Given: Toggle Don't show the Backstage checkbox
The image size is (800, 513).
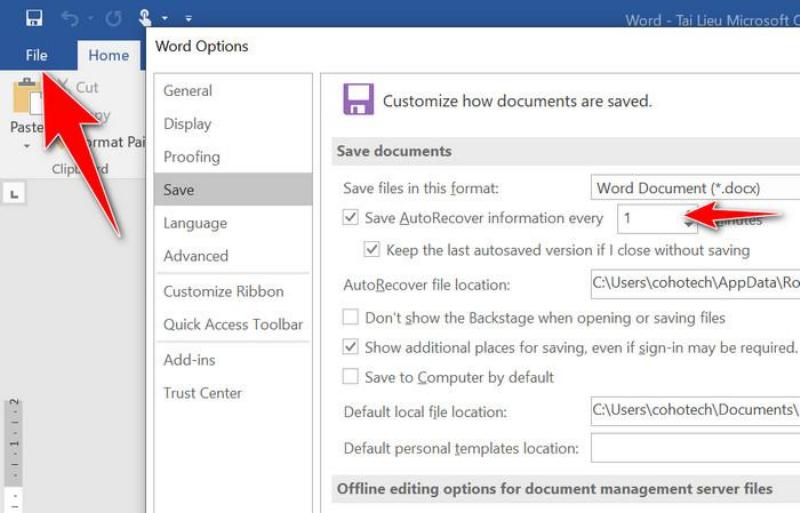Looking at the screenshot, I should click(350, 317).
